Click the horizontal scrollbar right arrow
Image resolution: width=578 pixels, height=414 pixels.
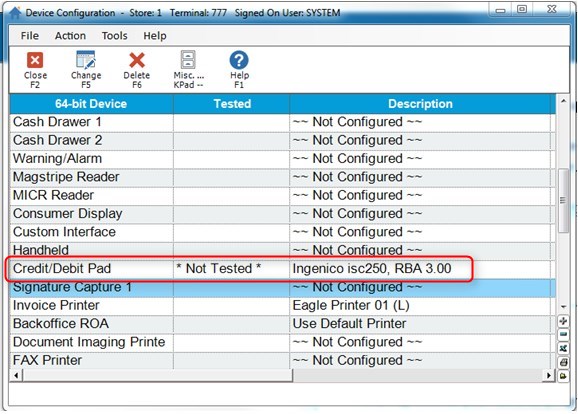549,376
